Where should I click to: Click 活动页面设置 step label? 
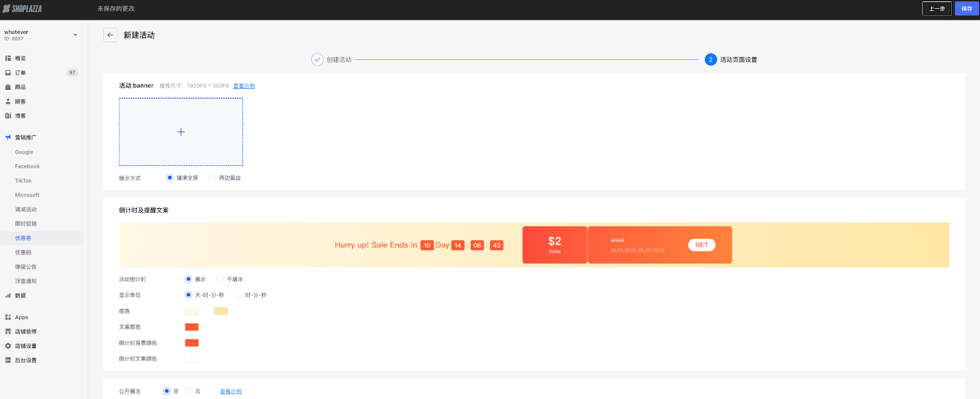pos(739,59)
